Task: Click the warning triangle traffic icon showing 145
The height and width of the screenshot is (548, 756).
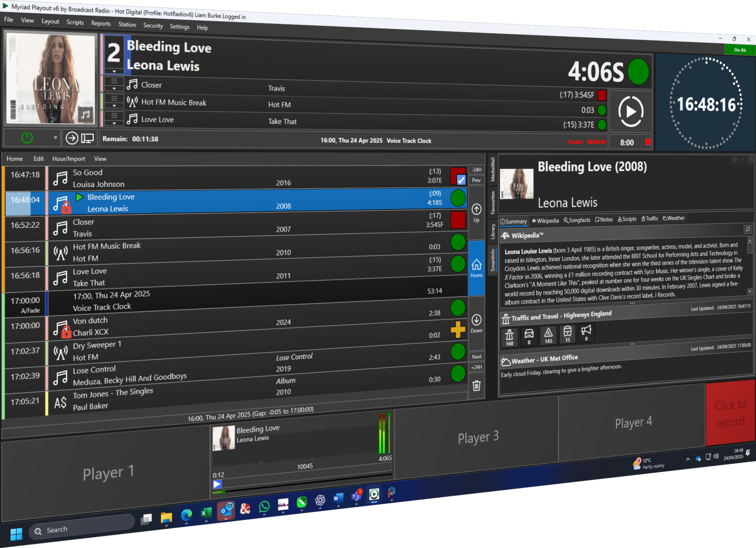Action: (548, 335)
